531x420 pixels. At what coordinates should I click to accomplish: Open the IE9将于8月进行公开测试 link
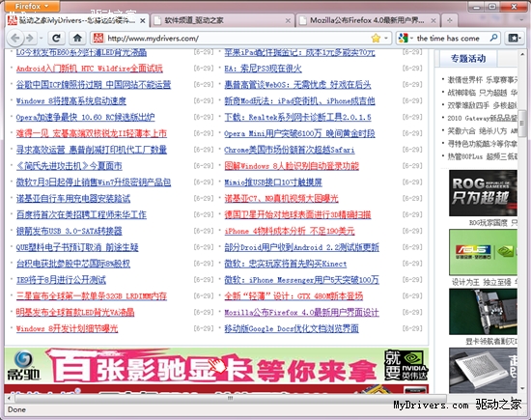pos(61,280)
